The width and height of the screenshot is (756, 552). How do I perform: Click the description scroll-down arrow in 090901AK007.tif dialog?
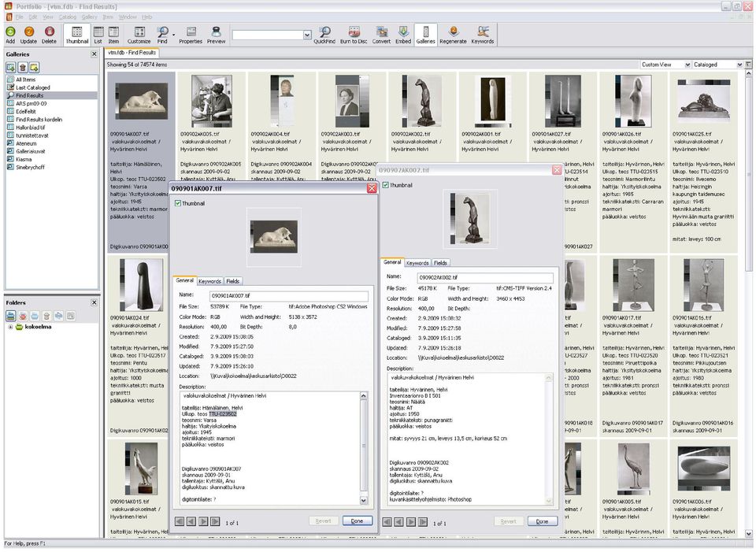[x=364, y=500]
